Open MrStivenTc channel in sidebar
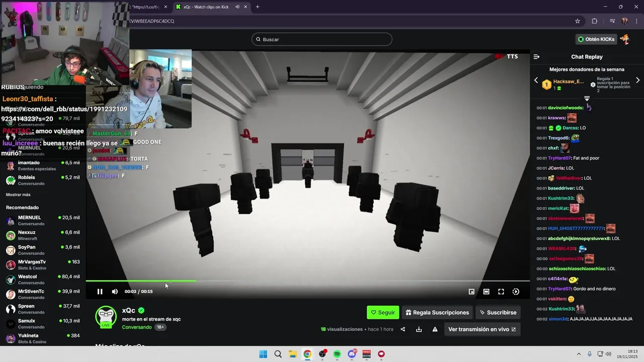Viewport: 644px width, 362px height. click(43, 294)
